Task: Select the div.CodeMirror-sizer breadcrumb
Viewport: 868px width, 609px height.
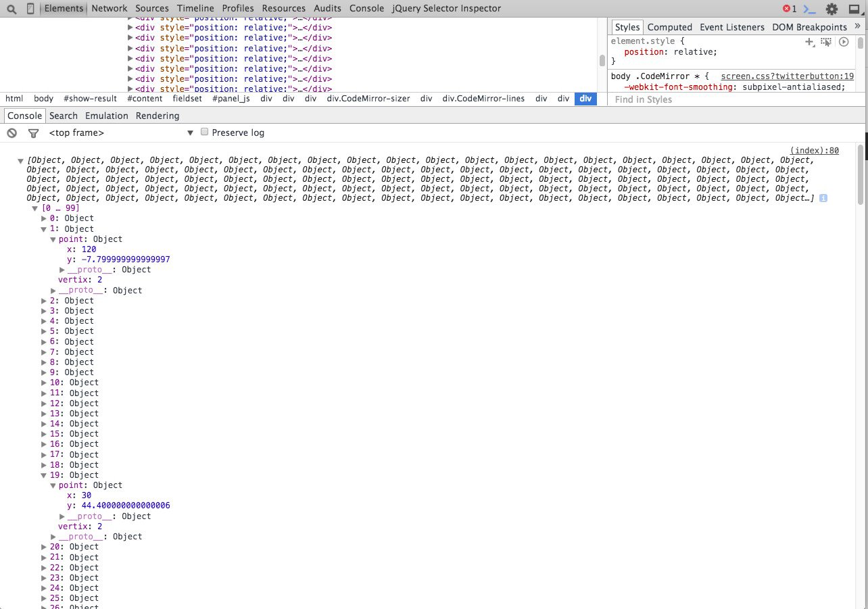Action: click(x=368, y=99)
